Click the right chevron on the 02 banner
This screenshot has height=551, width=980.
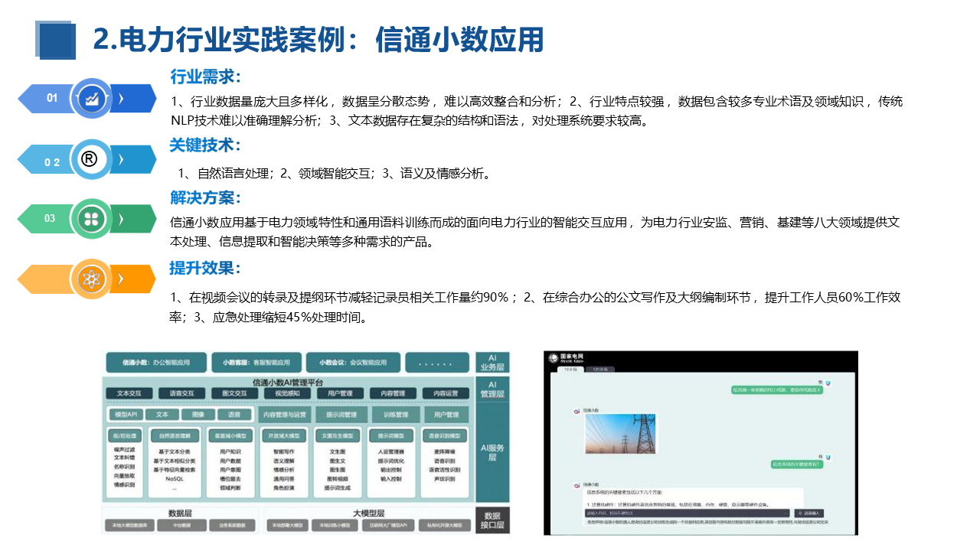[121, 159]
